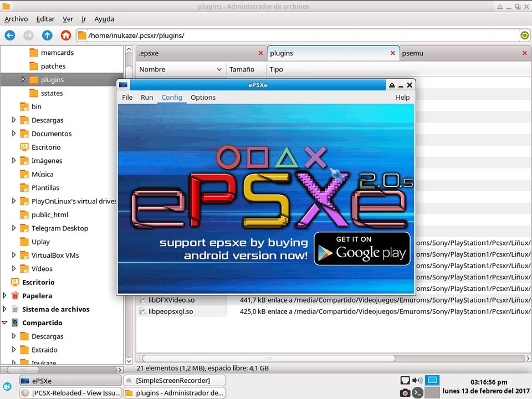Expand VirtualBox VMs folder

click(13, 255)
